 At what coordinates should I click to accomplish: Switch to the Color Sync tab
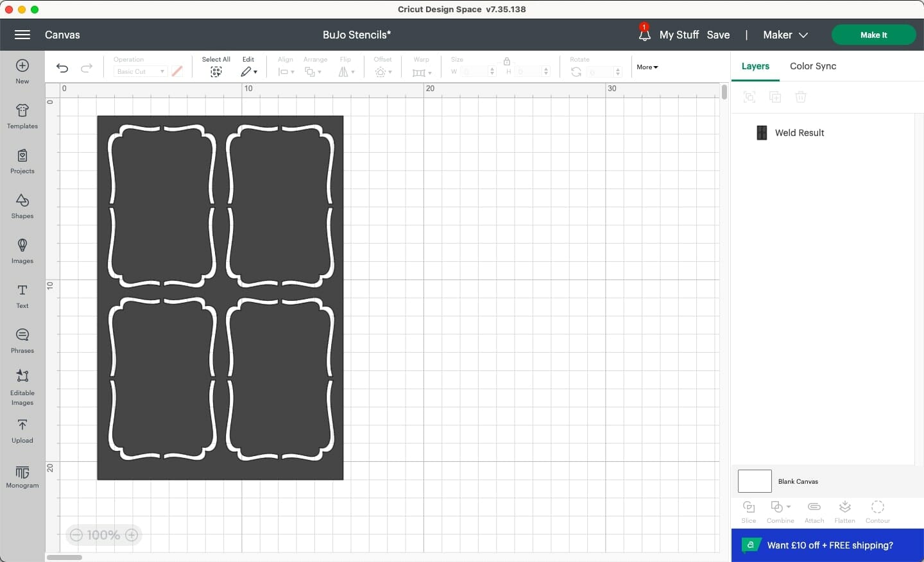(x=812, y=66)
